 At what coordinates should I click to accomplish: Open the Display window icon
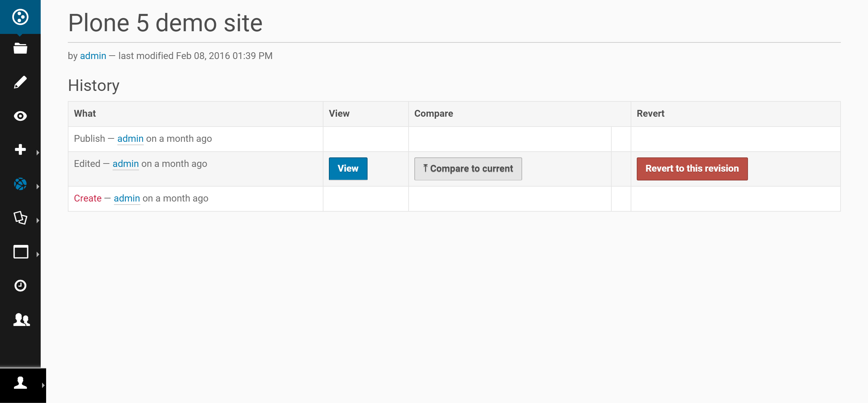(21, 252)
